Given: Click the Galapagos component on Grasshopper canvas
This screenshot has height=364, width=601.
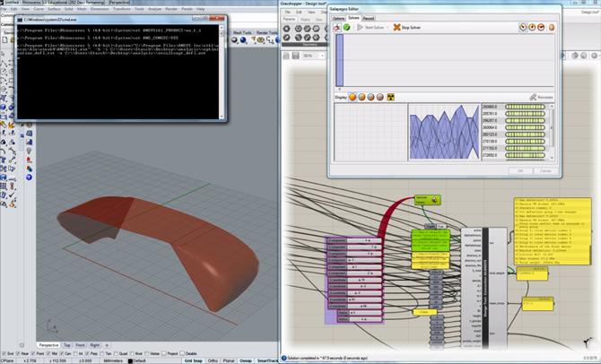Looking at the screenshot, I should click(427, 200).
